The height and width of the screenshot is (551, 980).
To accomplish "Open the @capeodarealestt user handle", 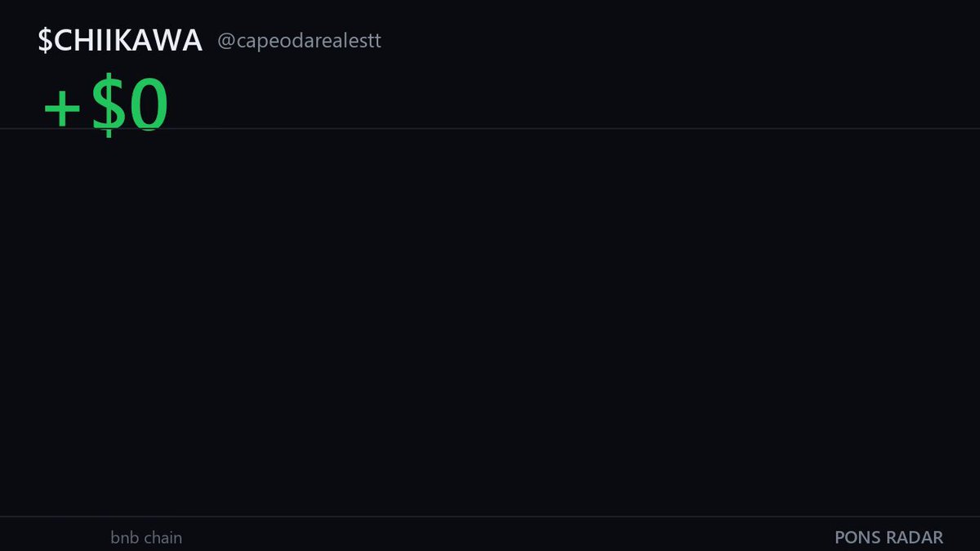I will pos(300,41).
